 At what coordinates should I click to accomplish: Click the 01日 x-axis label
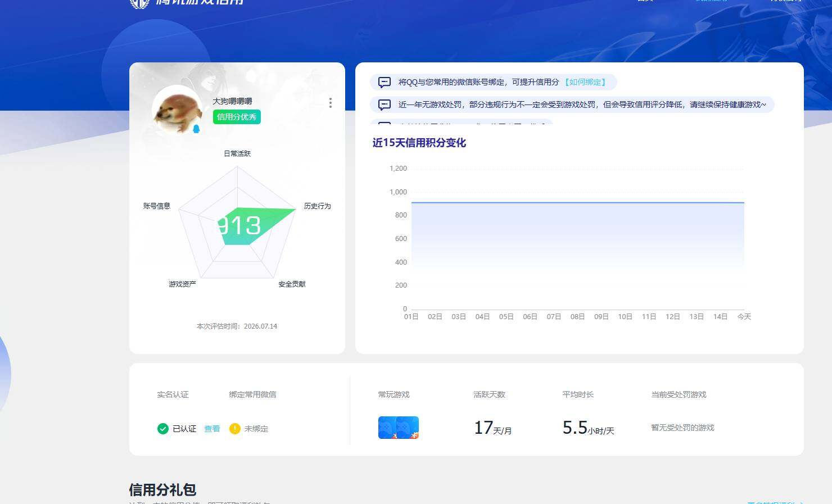[412, 317]
